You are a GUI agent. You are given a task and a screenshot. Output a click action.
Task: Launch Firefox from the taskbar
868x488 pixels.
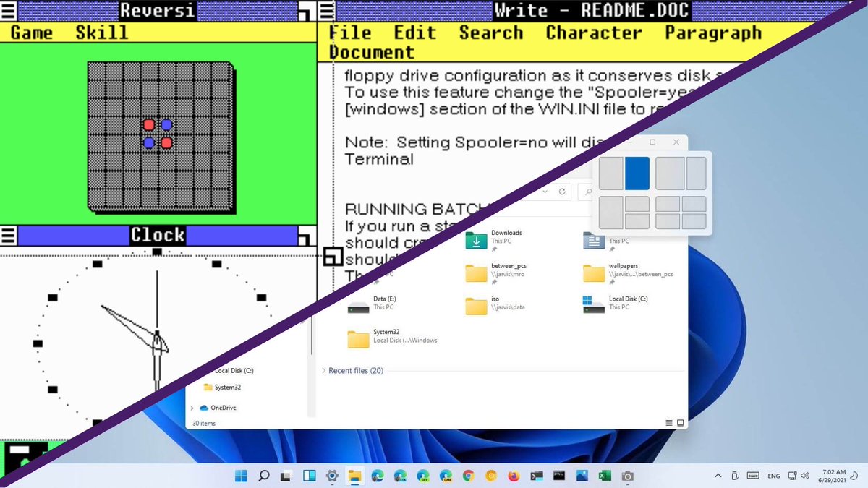pos(512,476)
